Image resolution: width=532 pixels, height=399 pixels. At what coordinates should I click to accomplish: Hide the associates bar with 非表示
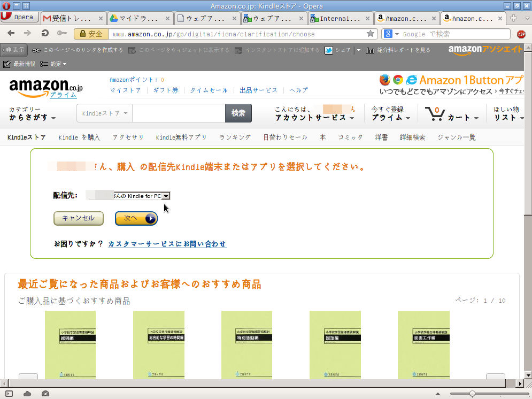[13, 50]
